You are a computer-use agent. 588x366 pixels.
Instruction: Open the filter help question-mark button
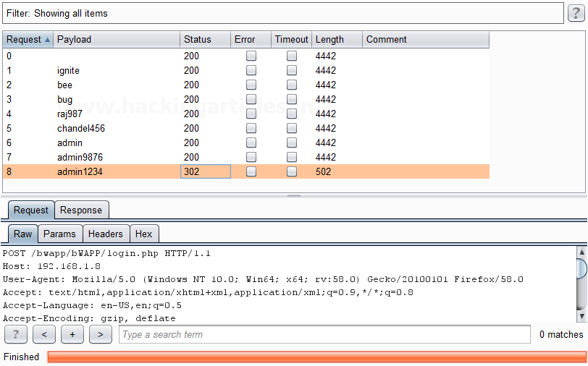pos(576,14)
